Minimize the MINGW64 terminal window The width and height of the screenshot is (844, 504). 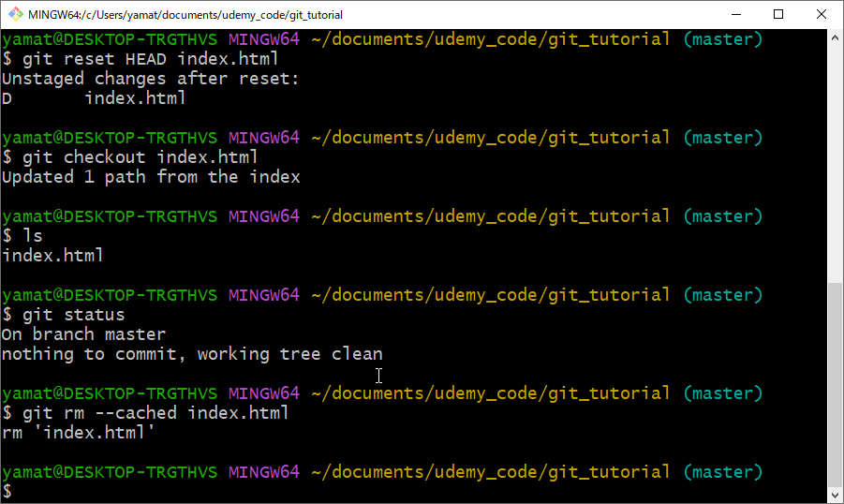click(736, 15)
